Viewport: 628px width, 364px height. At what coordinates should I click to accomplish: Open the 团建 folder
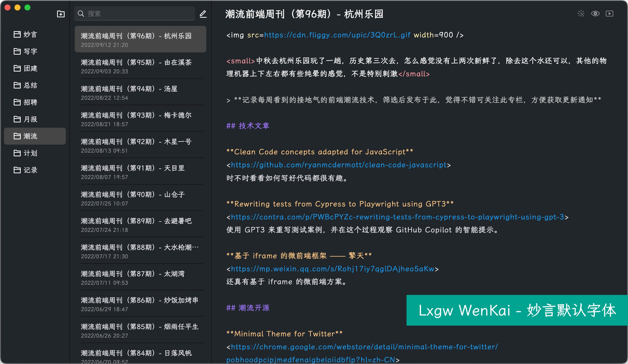tap(30, 68)
